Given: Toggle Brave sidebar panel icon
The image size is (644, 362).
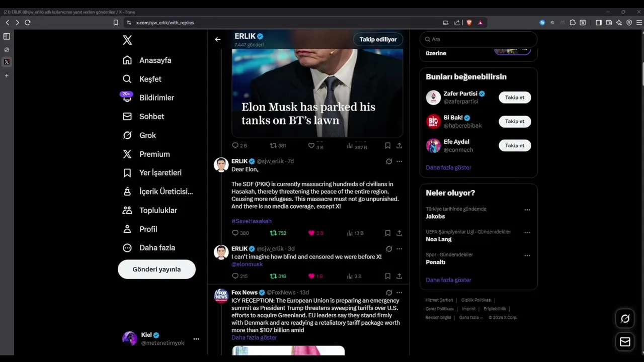Looking at the screenshot, I should coord(599,23).
